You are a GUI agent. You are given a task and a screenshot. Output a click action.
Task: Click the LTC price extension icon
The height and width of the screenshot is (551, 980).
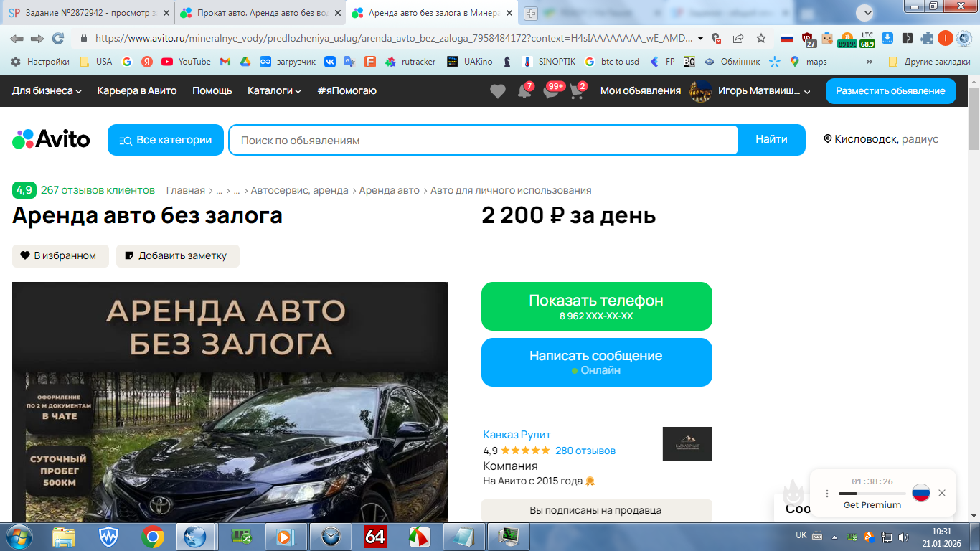point(867,39)
